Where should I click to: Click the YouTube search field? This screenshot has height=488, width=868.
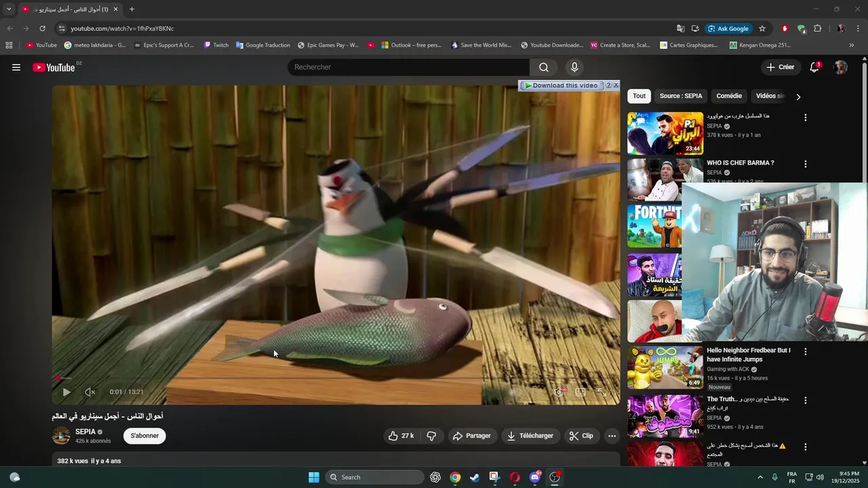click(x=409, y=67)
